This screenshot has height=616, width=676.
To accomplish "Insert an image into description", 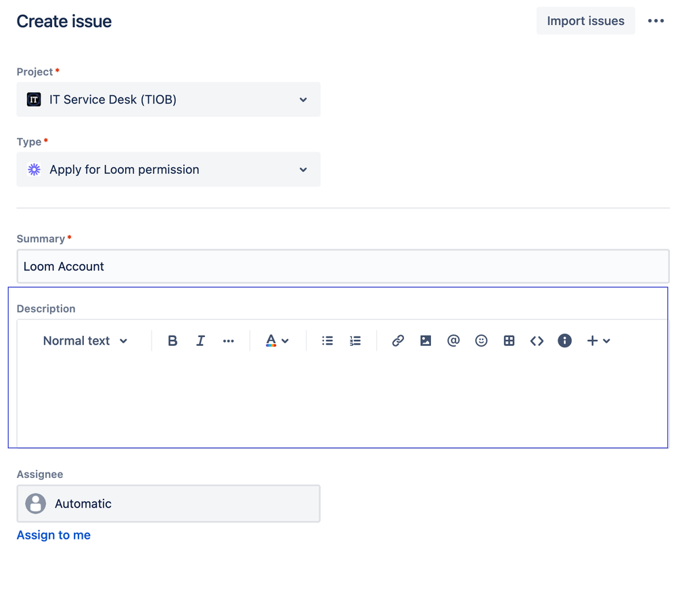I will tap(426, 340).
